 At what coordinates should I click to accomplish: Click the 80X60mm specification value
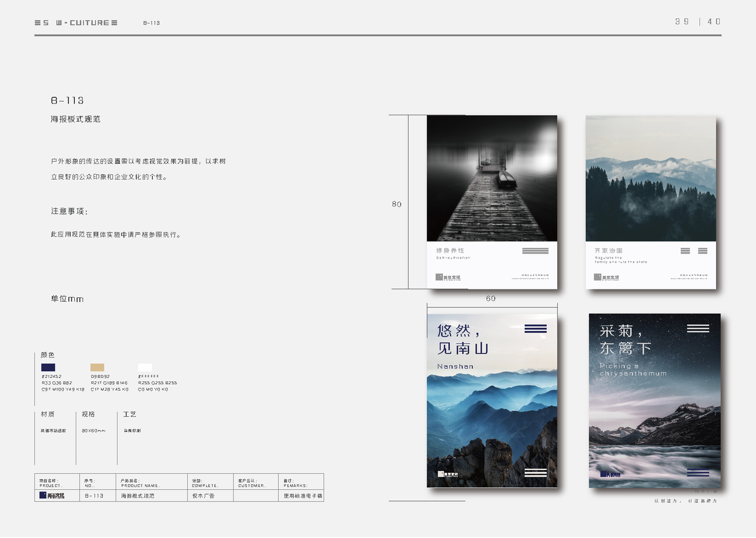point(94,431)
